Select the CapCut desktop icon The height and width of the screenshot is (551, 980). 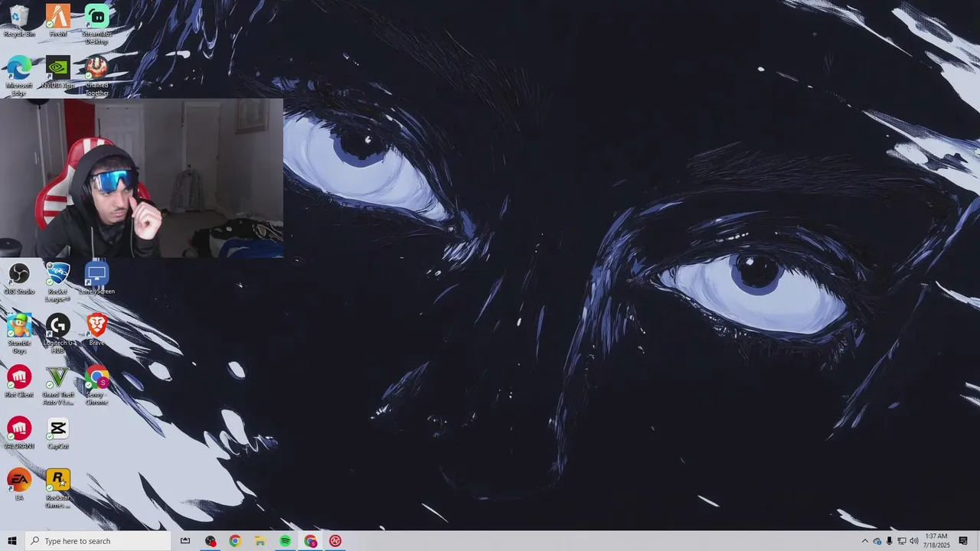pos(58,433)
